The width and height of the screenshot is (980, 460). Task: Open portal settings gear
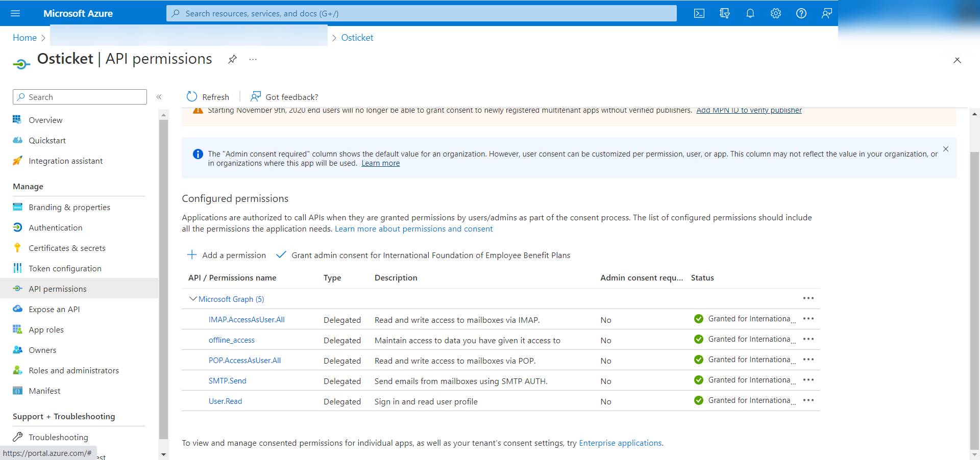(x=776, y=13)
